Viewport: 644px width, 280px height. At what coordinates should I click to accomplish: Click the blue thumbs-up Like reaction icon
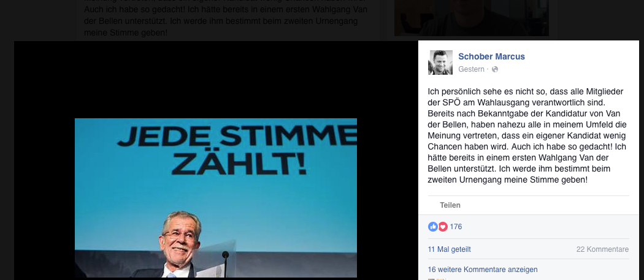point(433,227)
